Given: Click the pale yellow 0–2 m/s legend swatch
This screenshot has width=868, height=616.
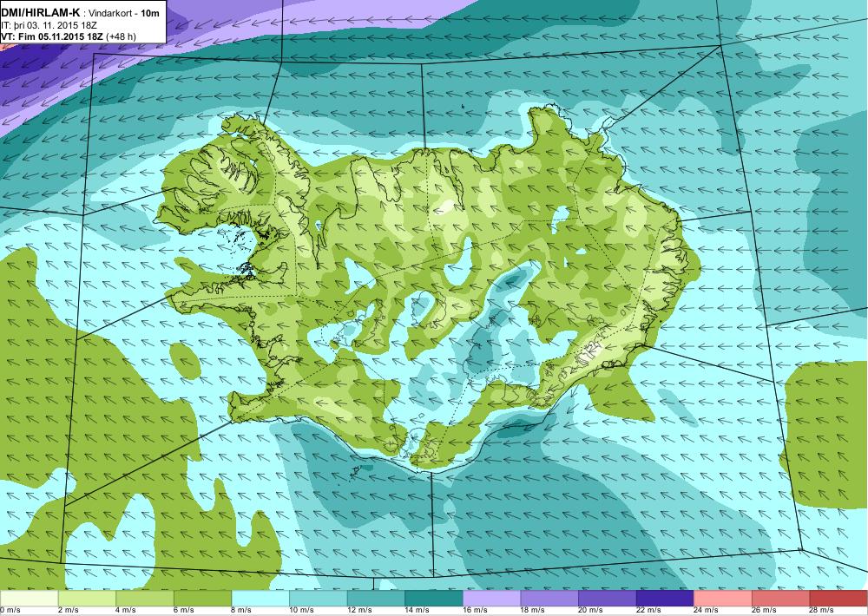Looking at the screenshot, I should point(29,599).
